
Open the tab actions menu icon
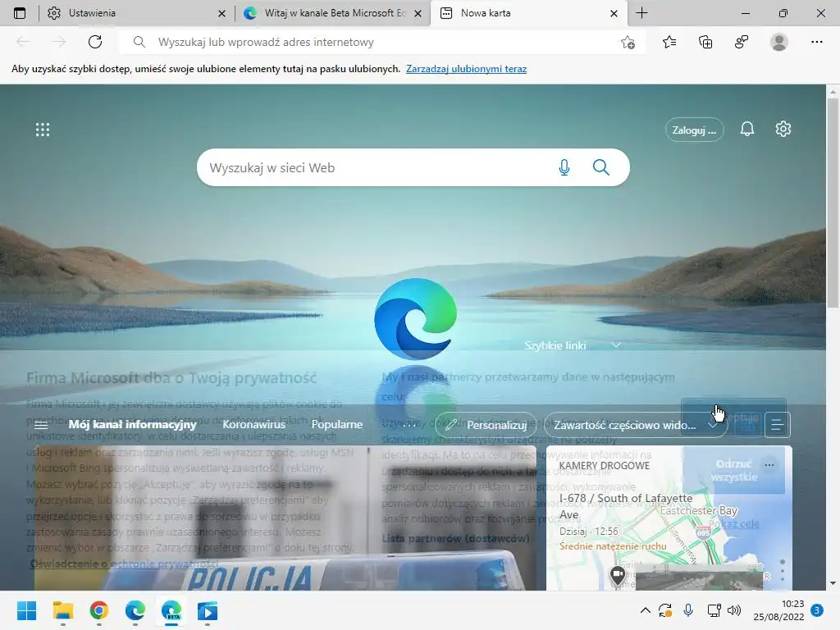20,13
